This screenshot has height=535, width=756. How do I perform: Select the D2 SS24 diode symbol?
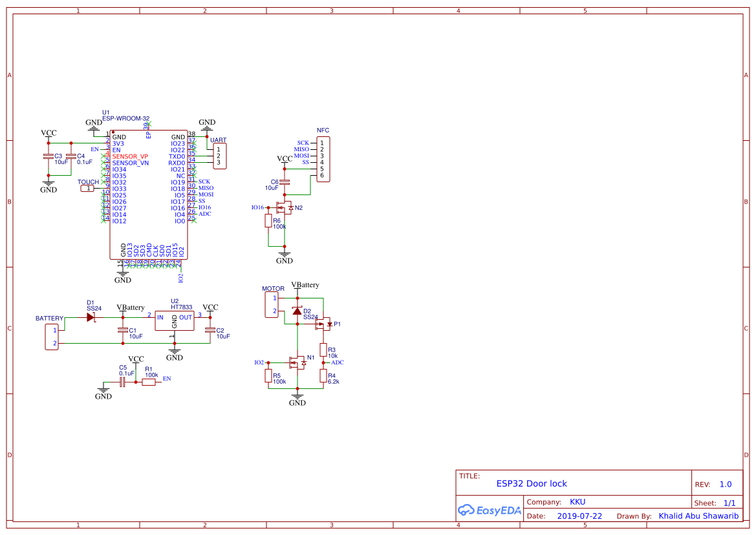pos(297,311)
